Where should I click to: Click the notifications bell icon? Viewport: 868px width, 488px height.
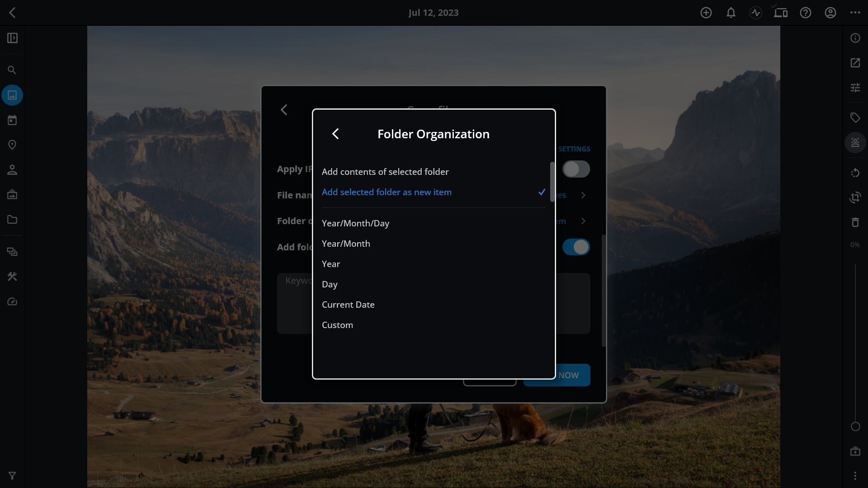click(x=731, y=13)
